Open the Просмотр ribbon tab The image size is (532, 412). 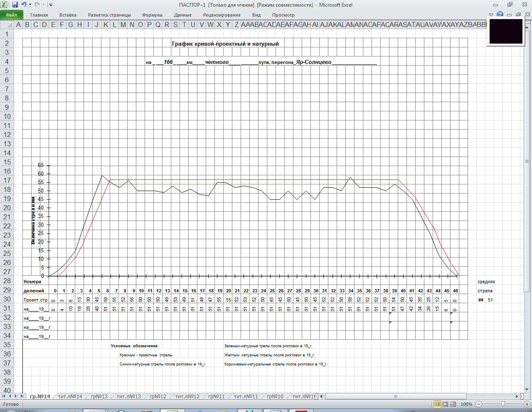[x=283, y=15]
